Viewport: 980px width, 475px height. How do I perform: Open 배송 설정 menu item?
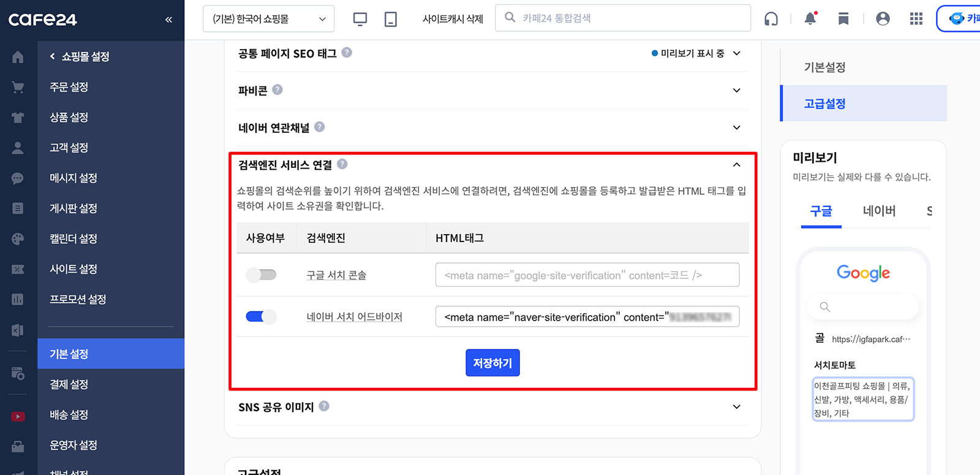(69, 415)
